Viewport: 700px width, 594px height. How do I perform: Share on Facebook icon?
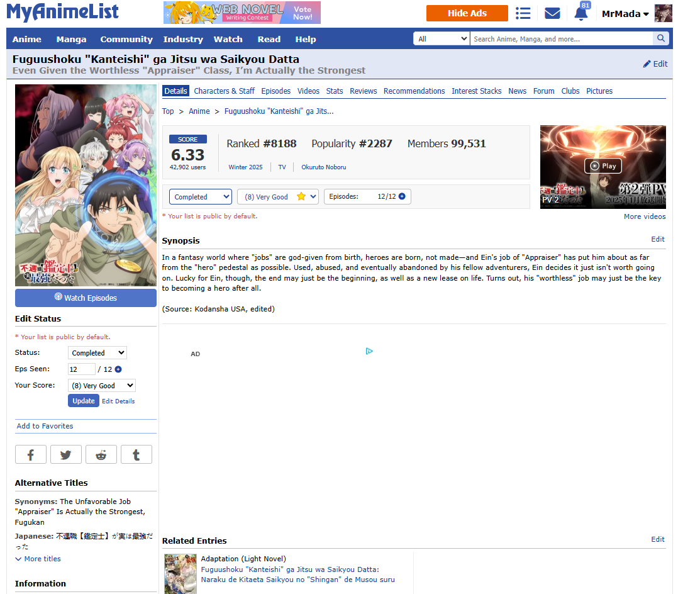click(31, 455)
